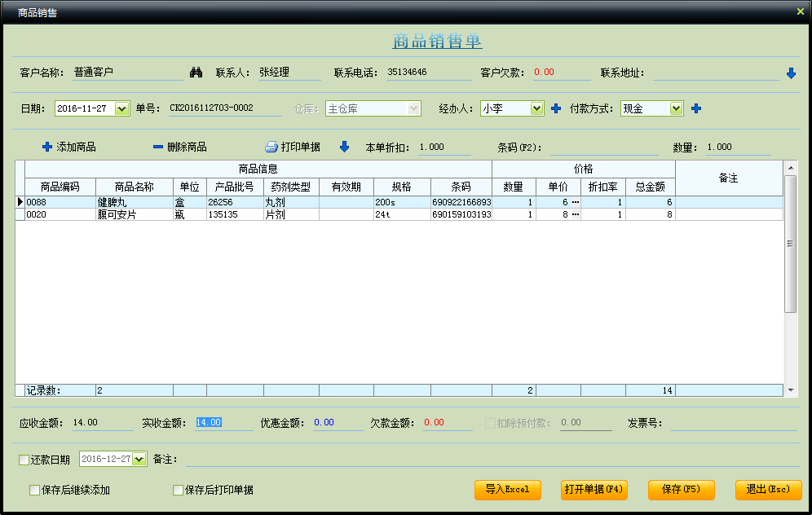
Task: Click the 商品编码 column header
Action: [x=60, y=187]
